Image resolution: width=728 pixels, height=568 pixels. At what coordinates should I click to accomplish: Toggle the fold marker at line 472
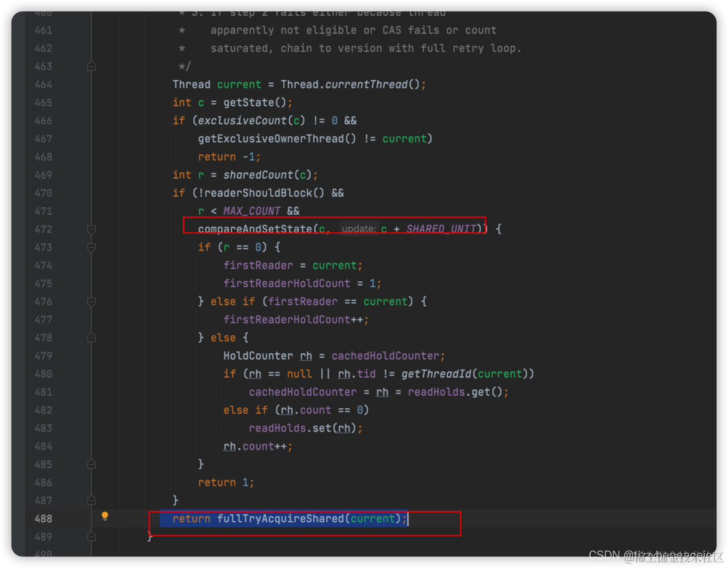(92, 229)
